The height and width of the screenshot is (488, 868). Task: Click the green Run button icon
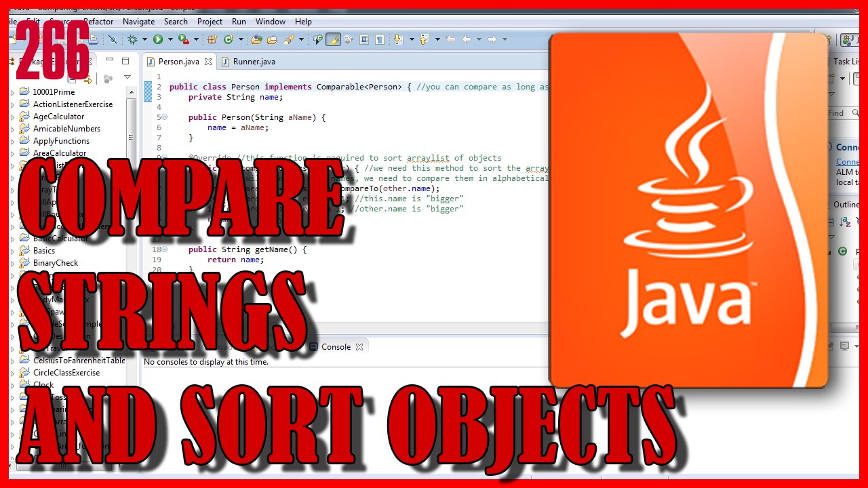coord(157,39)
